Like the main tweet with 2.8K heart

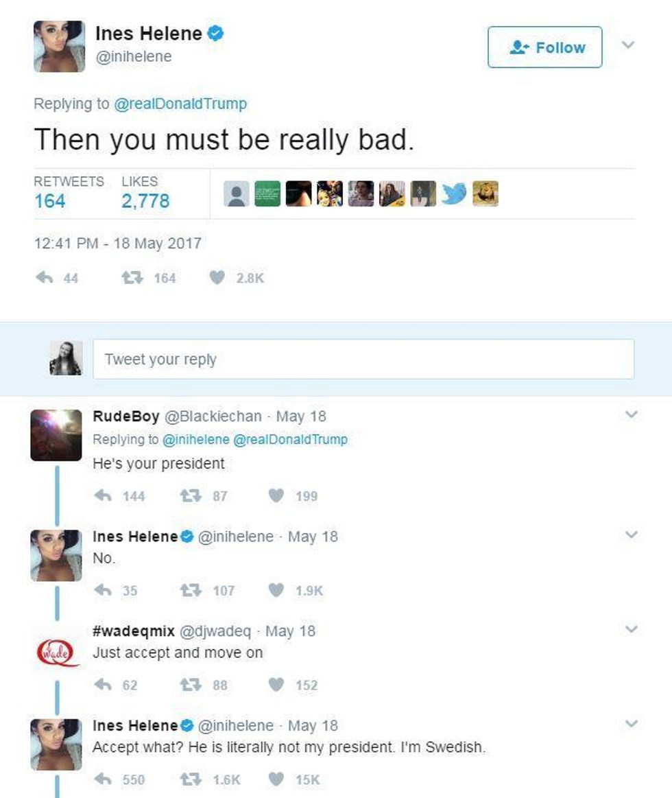tap(217, 277)
